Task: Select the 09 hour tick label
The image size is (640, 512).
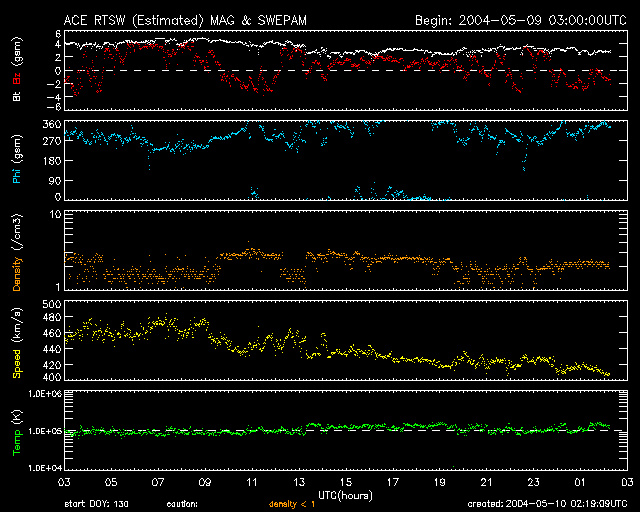Action: pyautogui.click(x=206, y=482)
